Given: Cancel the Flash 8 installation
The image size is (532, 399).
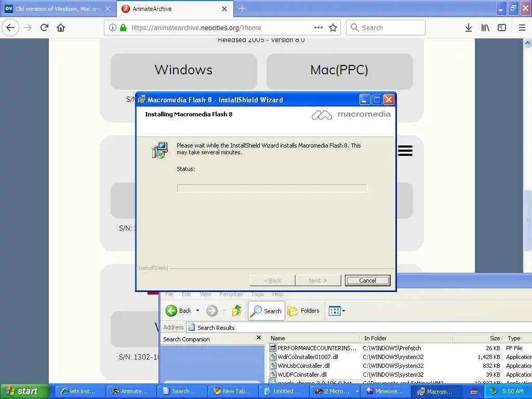Looking at the screenshot, I should point(367,281).
